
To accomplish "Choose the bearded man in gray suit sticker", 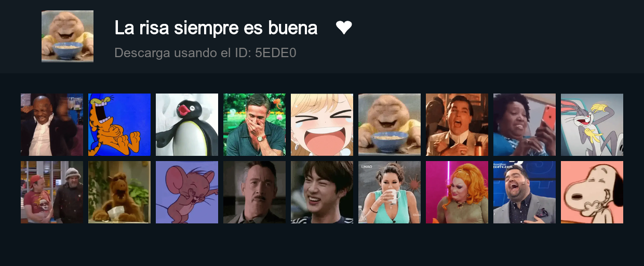I will pyautogui.click(x=525, y=192).
